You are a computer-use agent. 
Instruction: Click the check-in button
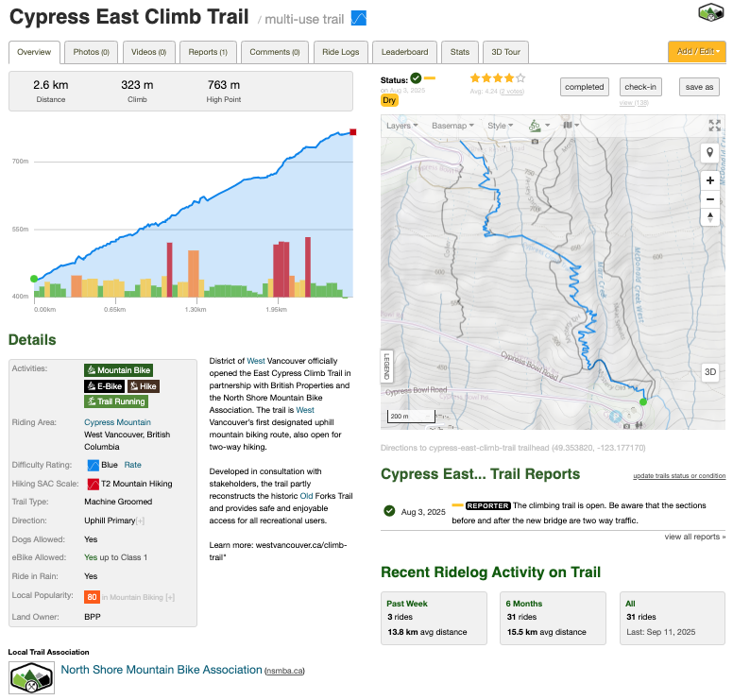tap(640, 87)
